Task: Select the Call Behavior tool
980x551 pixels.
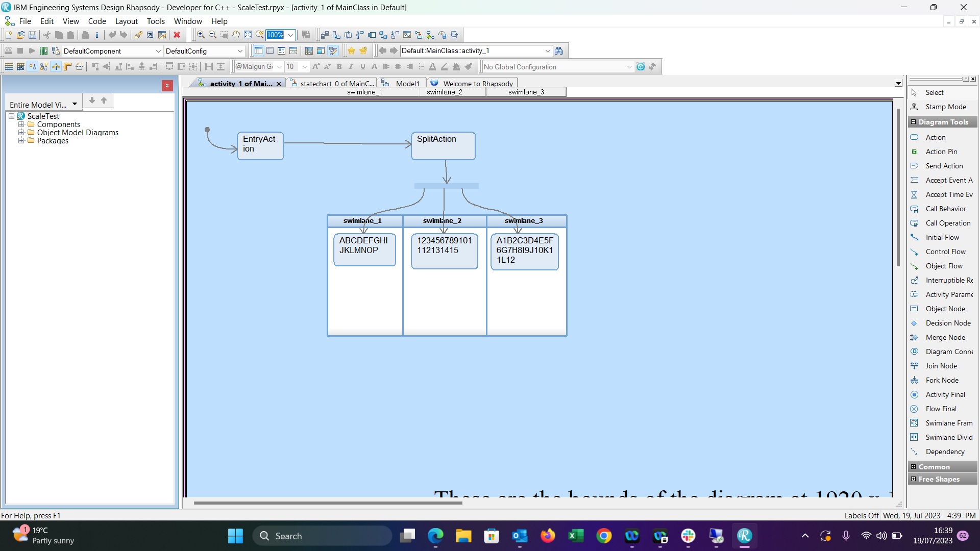Action: (x=945, y=209)
